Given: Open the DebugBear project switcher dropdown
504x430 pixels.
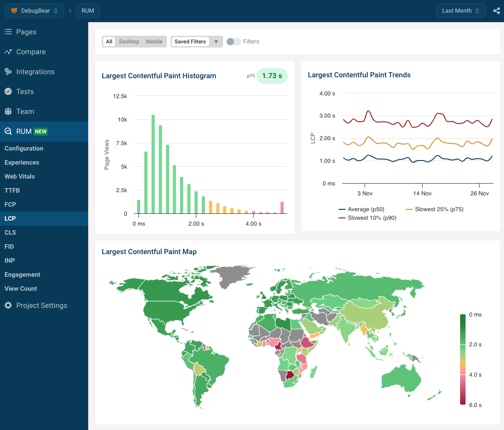Looking at the screenshot, I should pos(34,10).
